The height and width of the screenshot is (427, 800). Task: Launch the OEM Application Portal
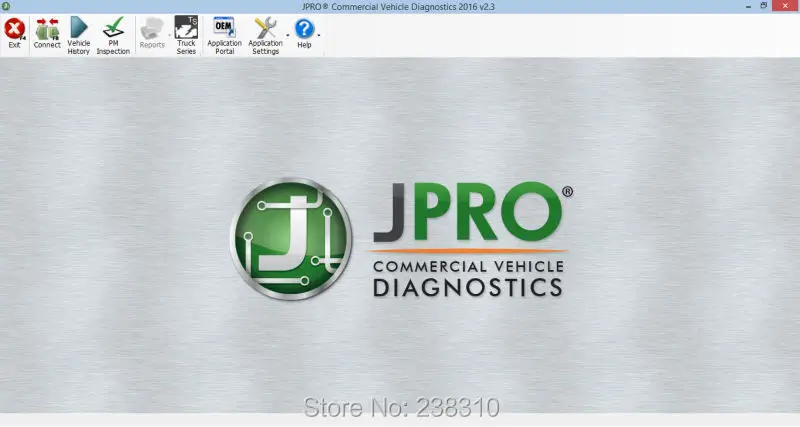pos(224,35)
